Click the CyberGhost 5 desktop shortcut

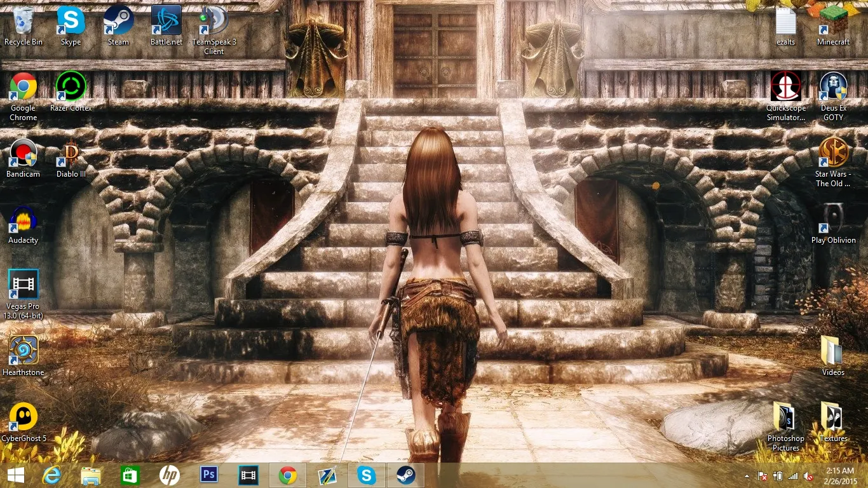24,423
